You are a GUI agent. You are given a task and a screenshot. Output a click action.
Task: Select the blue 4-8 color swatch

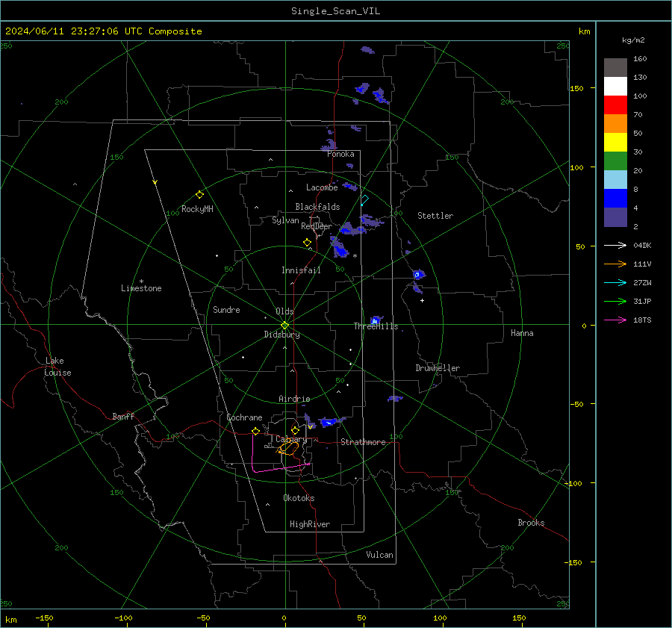[615, 199]
